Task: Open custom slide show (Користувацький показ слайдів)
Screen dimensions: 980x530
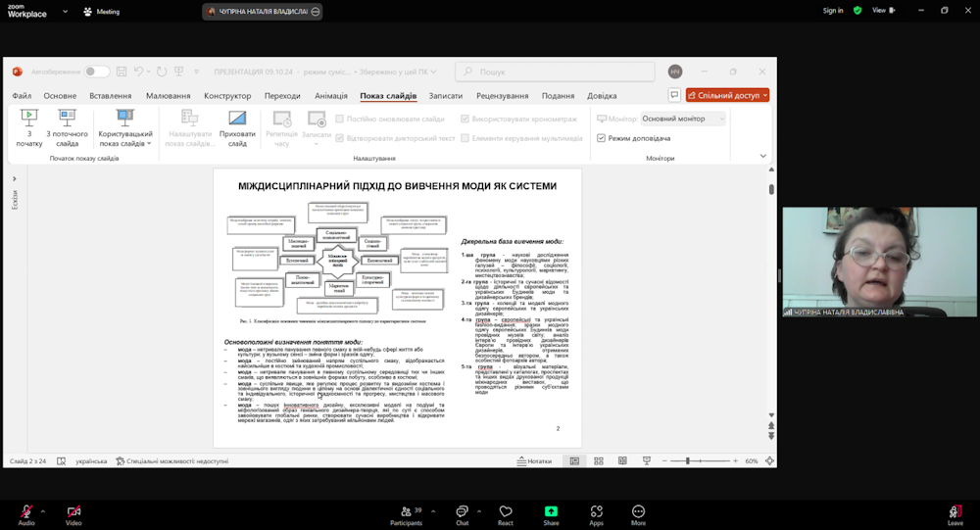Action: tap(125, 127)
